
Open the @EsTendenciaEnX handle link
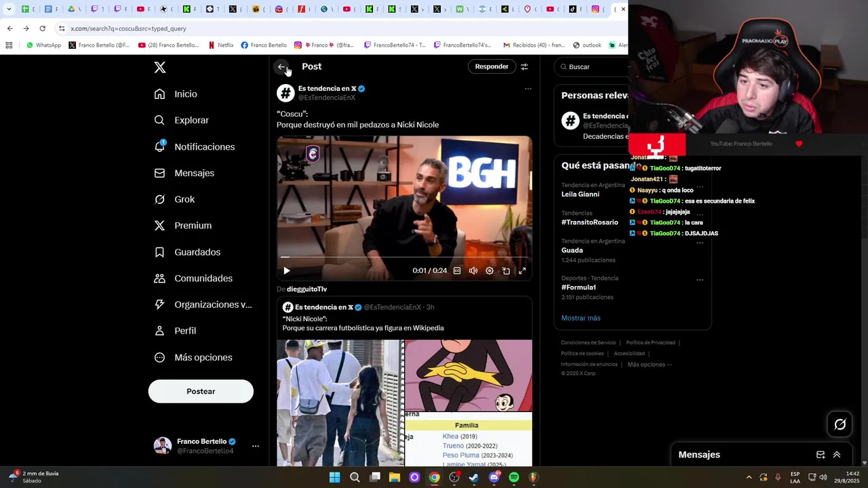tap(327, 98)
